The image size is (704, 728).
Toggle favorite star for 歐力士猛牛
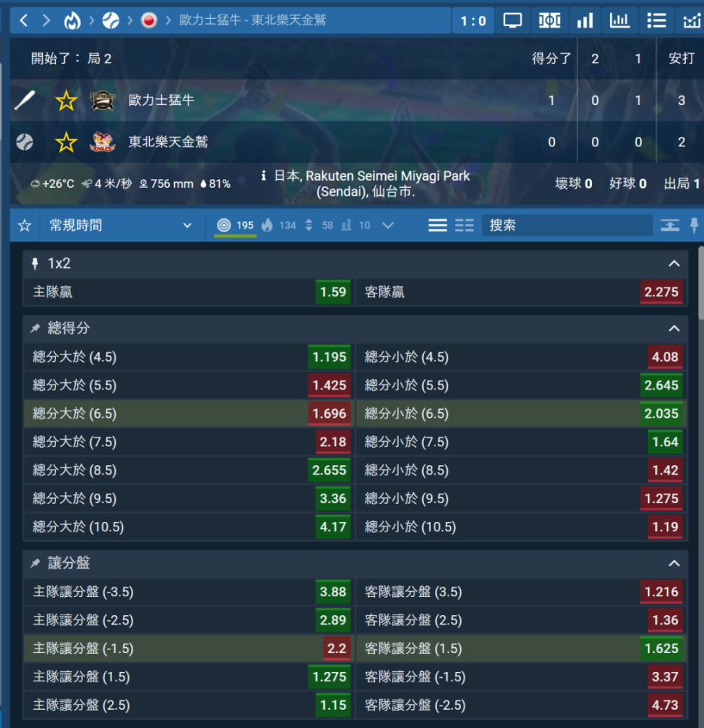(x=66, y=100)
